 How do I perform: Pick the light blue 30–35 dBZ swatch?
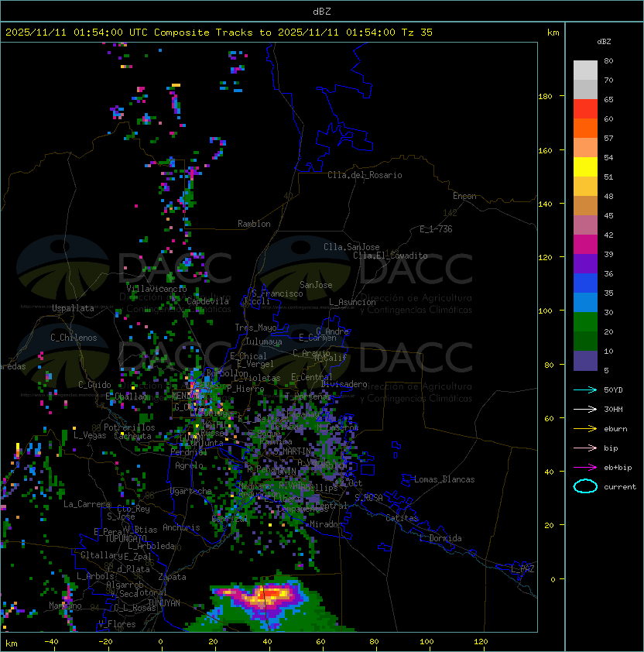[x=585, y=302]
